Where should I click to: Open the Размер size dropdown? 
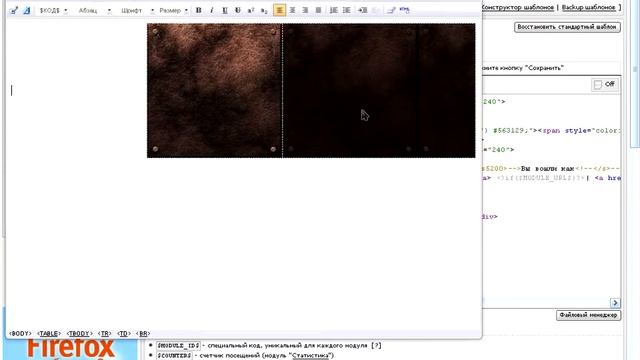(173, 11)
